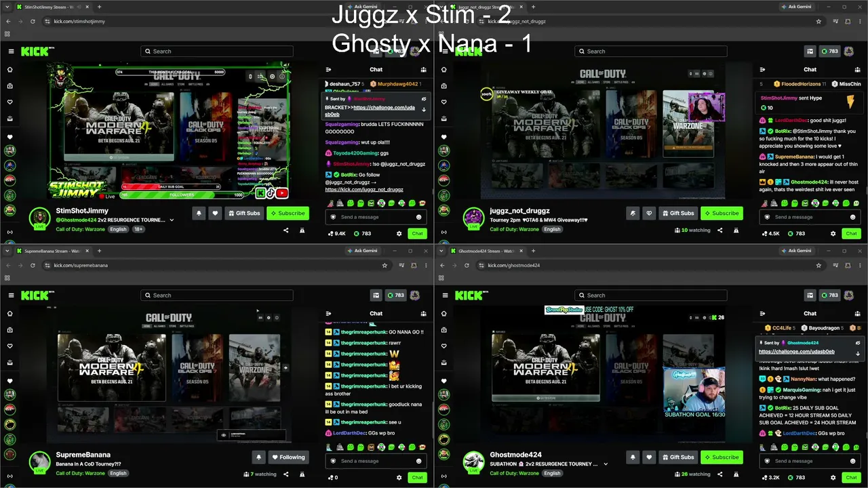Click the Kick logo in StimShotJimmy window
868x488 pixels.
[x=35, y=52]
